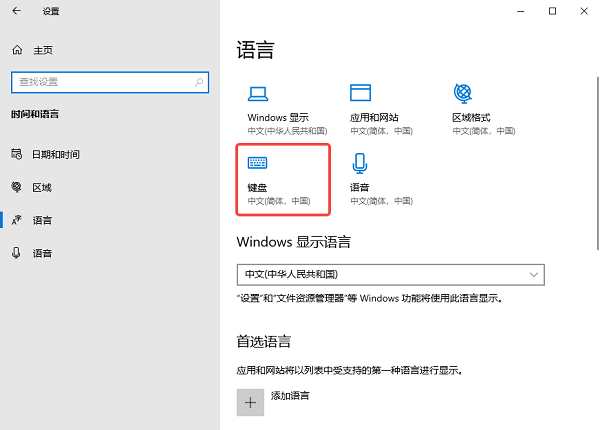The image size is (600, 430).
Task: Click the 时间和语言 section heading
Action: [35, 114]
